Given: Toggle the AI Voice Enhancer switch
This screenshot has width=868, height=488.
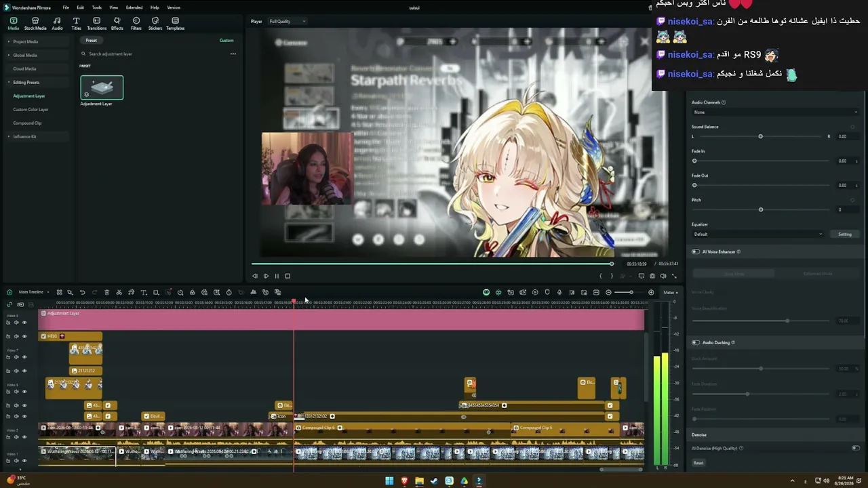Looking at the screenshot, I should [x=695, y=251].
